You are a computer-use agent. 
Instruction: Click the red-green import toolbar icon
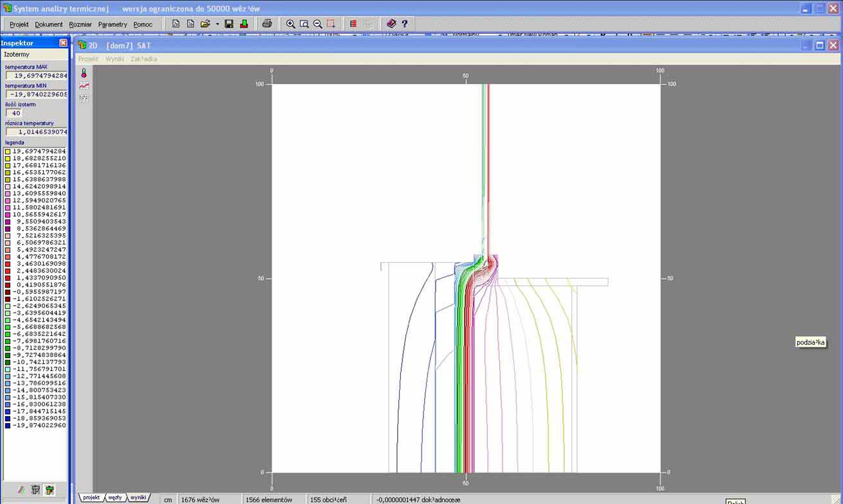pyautogui.click(x=244, y=24)
